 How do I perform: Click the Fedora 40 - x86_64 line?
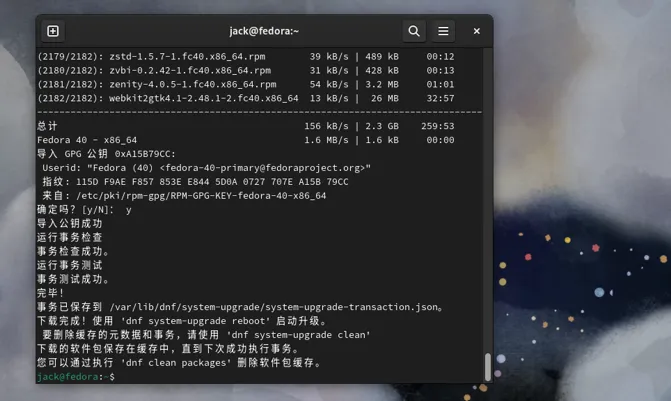[246, 140]
